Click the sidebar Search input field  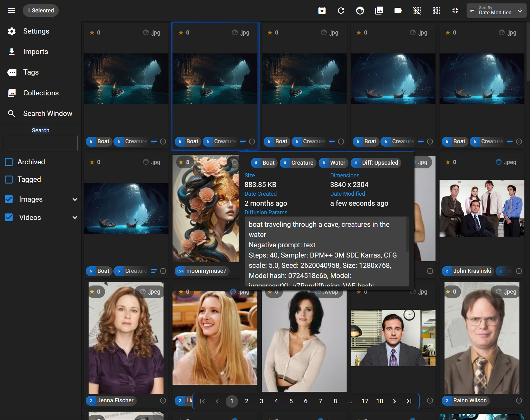41,143
